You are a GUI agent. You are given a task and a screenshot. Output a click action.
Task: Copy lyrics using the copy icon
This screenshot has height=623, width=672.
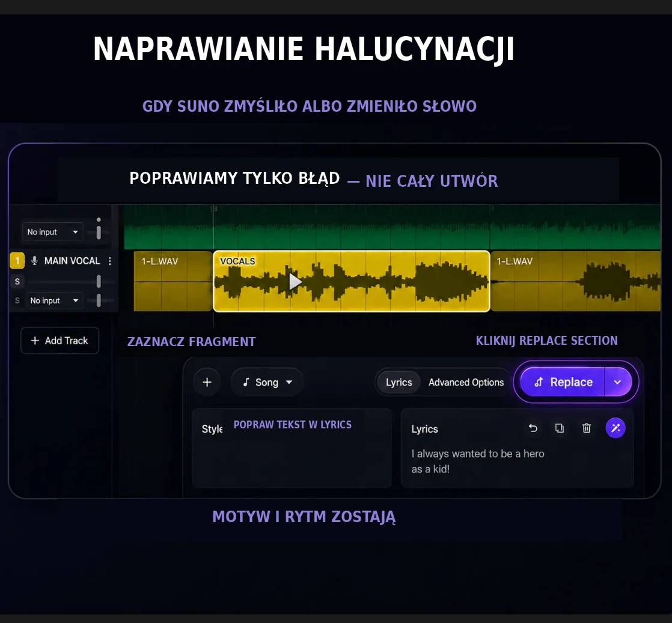(559, 428)
